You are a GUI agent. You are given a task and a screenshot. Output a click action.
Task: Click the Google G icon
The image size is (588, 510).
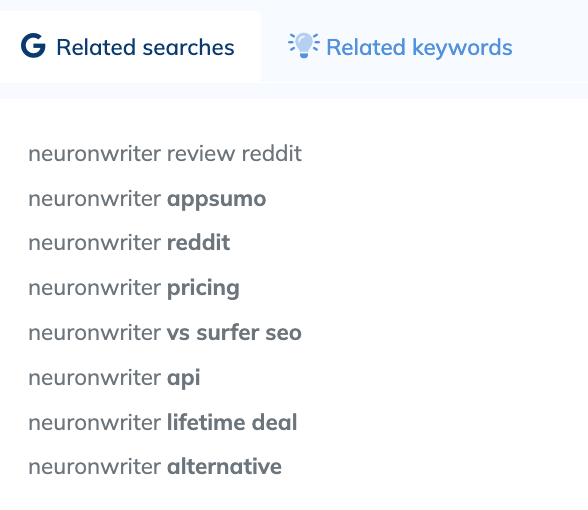pos(33,46)
